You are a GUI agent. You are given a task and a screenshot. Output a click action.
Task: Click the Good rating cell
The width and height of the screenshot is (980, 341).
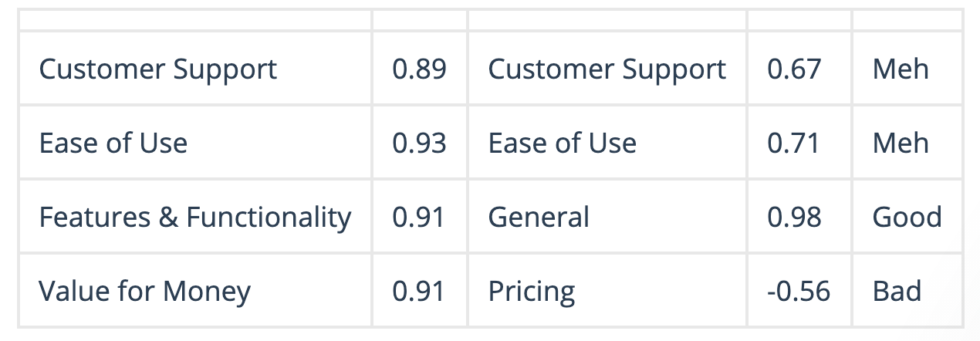pos(907,217)
